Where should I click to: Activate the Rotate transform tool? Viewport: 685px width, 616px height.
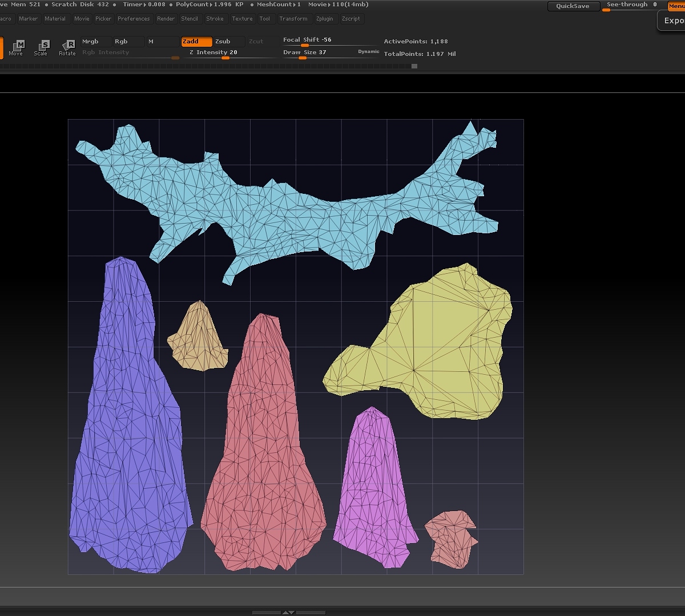point(67,48)
